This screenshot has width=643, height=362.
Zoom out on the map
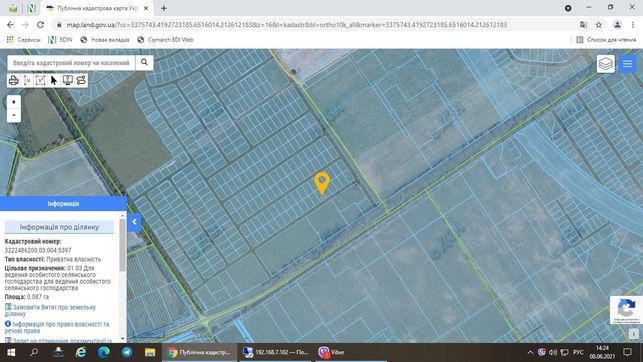(14, 115)
